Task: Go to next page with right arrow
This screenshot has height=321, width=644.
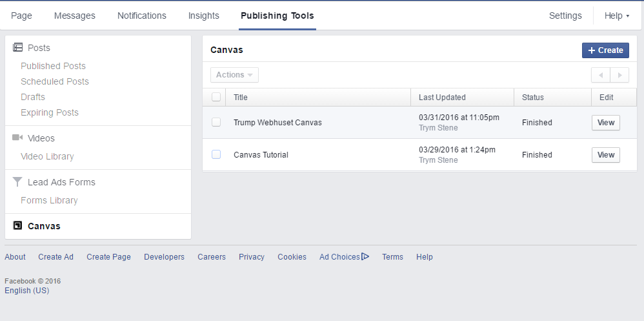Action: pos(619,75)
